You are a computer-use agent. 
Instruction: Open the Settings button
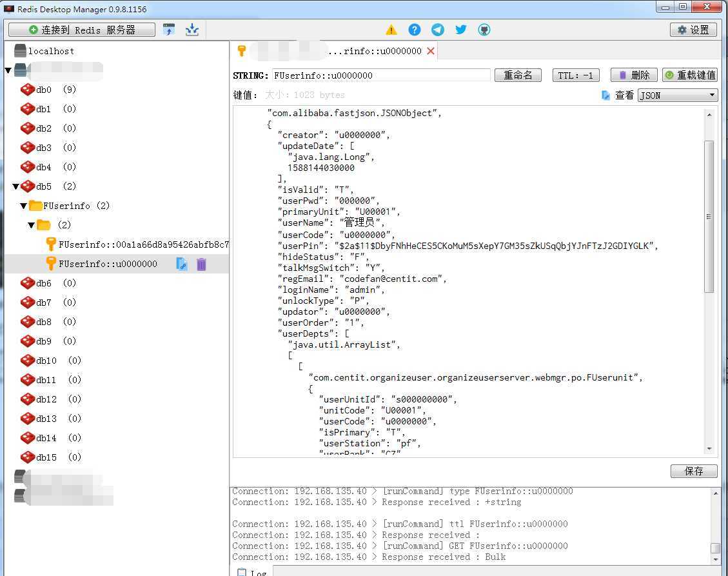pos(693,30)
